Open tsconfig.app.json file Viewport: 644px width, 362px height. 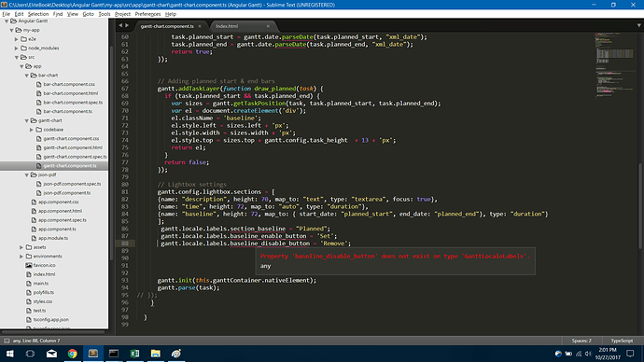(51, 319)
